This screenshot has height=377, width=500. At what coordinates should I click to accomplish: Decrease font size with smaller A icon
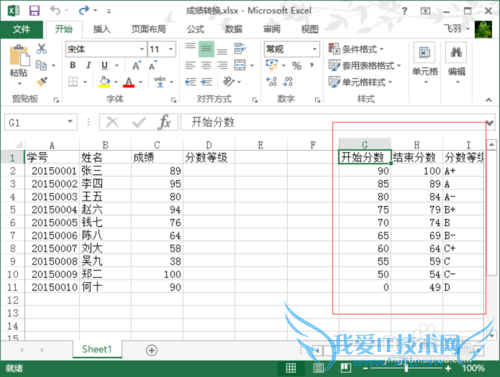tap(153, 65)
